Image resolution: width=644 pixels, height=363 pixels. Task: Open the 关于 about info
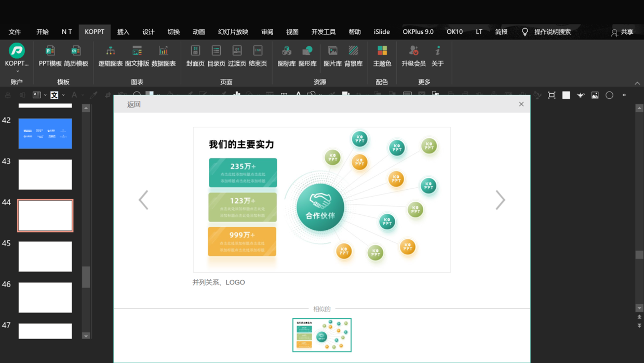click(438, 56)
